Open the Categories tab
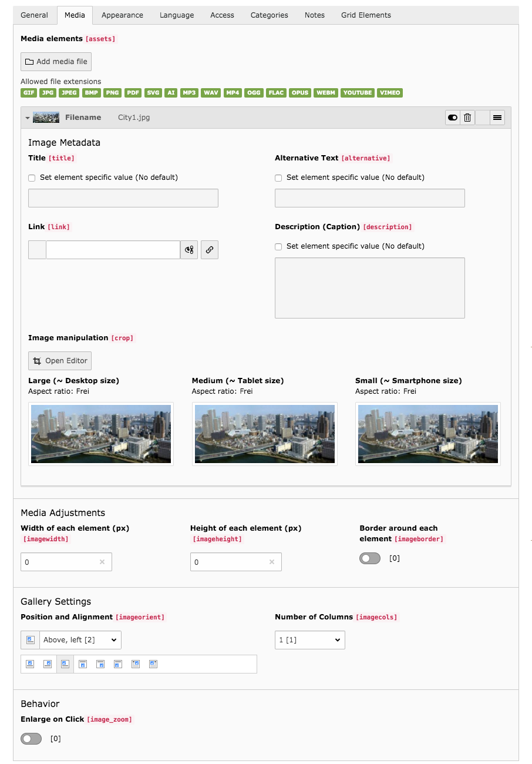532x764 pixels. coord(269,15)
